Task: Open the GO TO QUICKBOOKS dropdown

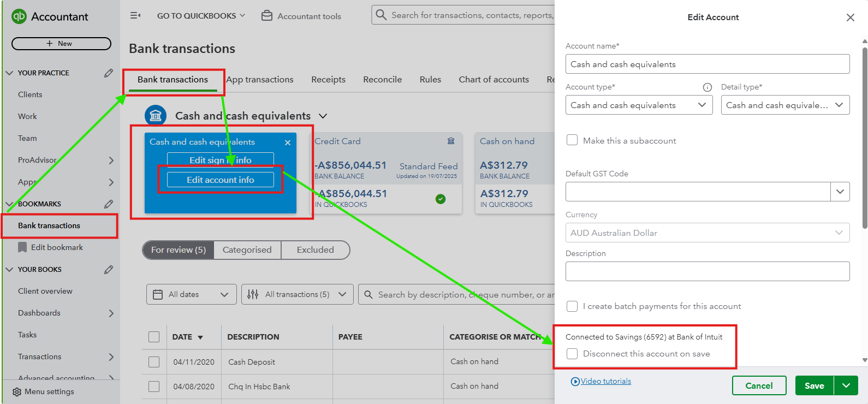Action: (x=201, y=16)
